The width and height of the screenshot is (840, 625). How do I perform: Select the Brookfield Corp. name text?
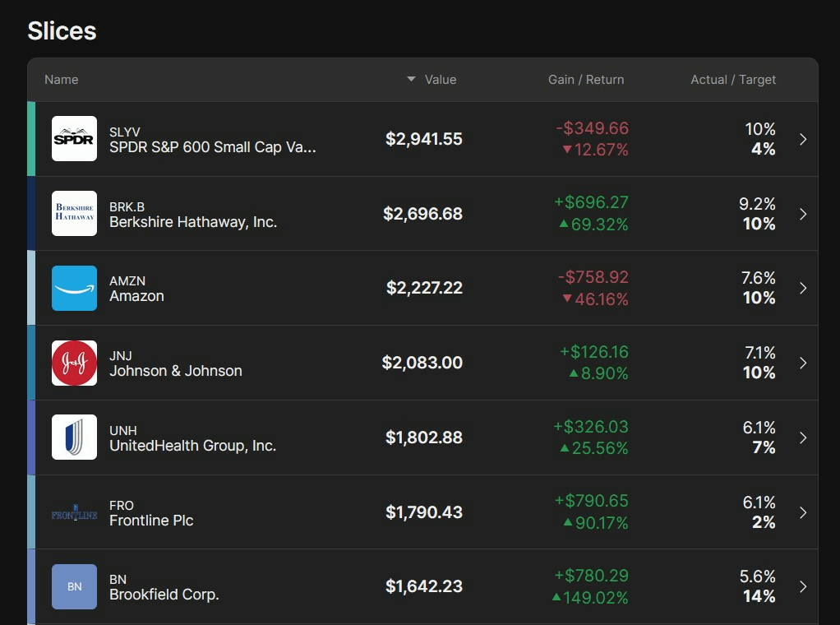coord(164,595)
